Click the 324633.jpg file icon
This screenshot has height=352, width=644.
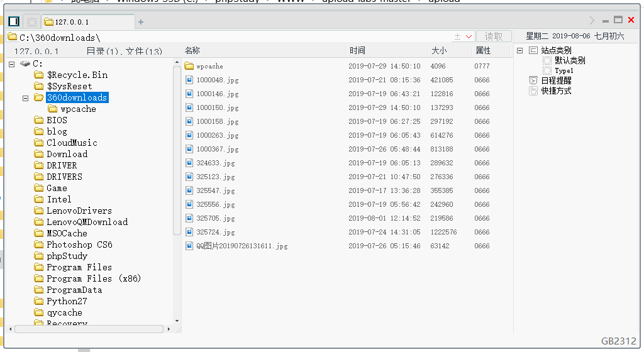coord(189,163)
